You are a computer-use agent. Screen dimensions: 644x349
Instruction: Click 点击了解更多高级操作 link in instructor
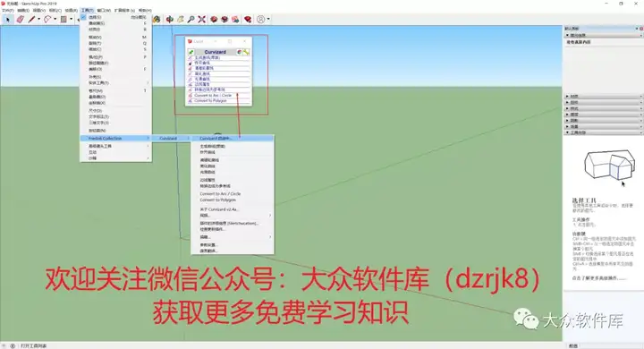tap(599, 278)
